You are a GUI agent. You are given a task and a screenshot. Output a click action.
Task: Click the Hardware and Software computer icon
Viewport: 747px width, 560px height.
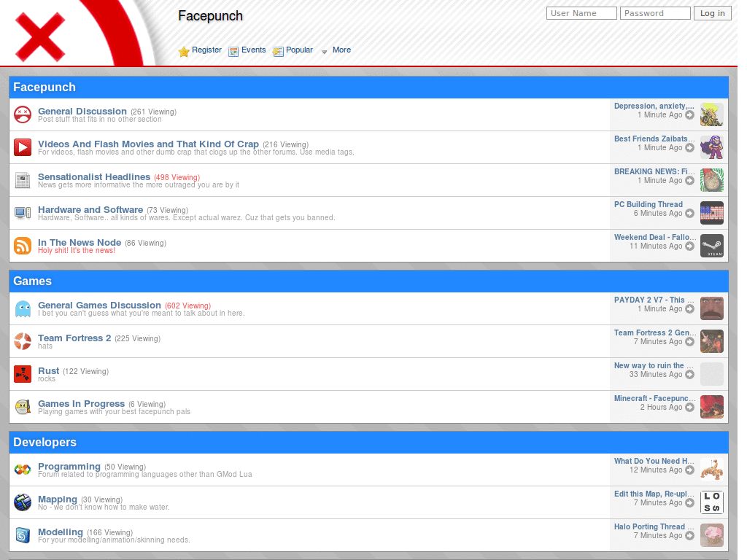click(x=23, y=212)
